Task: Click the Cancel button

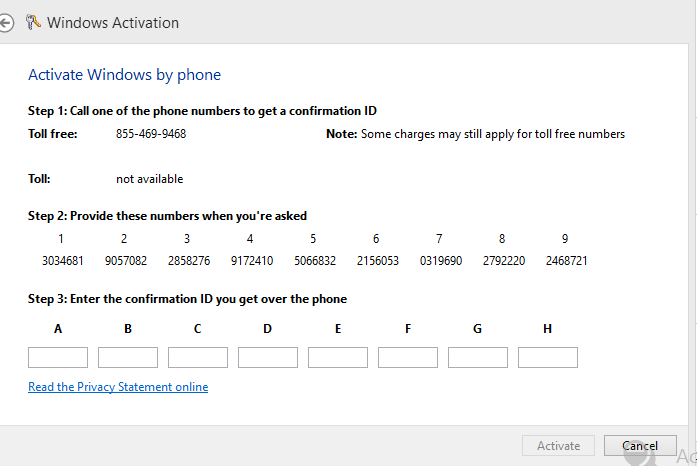Action: [x=640, y=446]
